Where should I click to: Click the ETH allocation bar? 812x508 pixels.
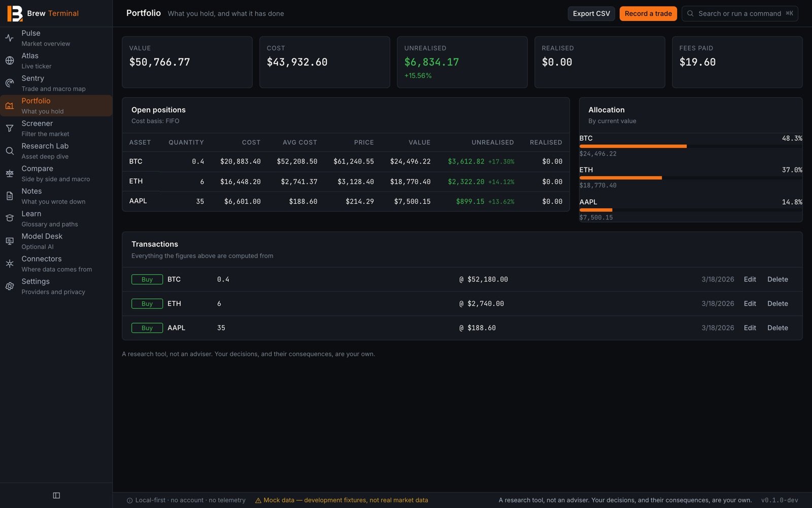(691, 178)
